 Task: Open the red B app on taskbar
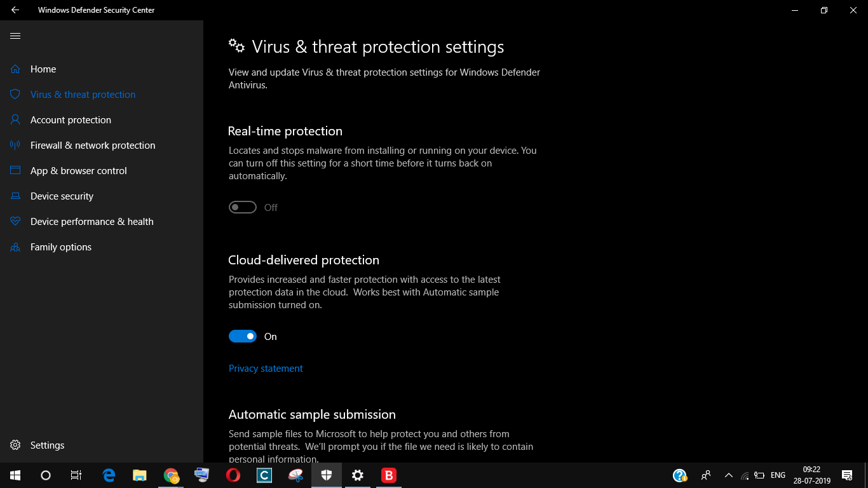[389, 475]
